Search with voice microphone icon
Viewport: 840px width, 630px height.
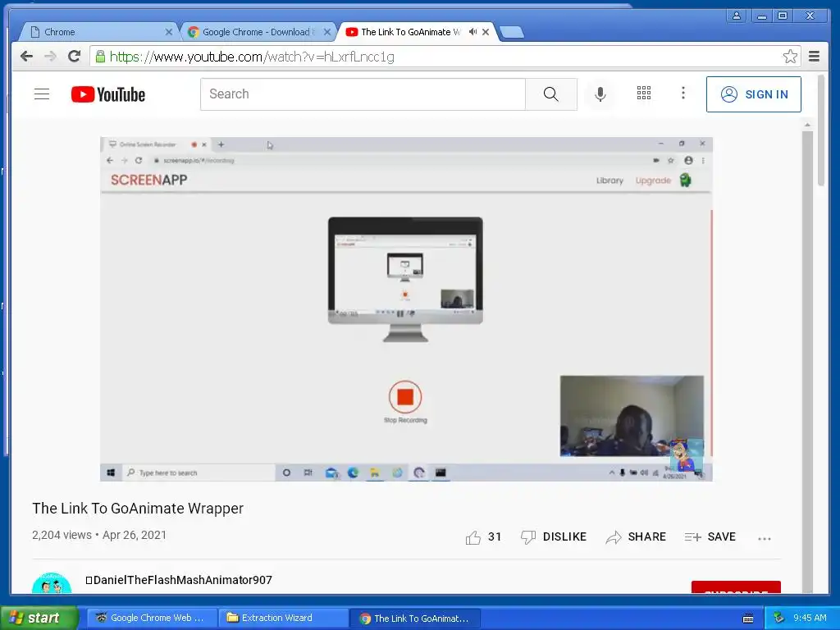pyautogui.click(x=600, y=94)
